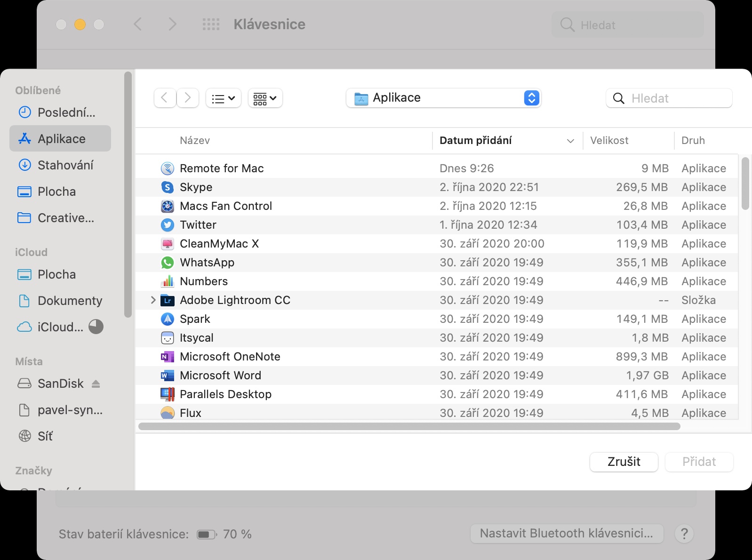The image size is (752, 560).
Task: Click the Složka kind for Lightroom
Action: click(698, 300)
